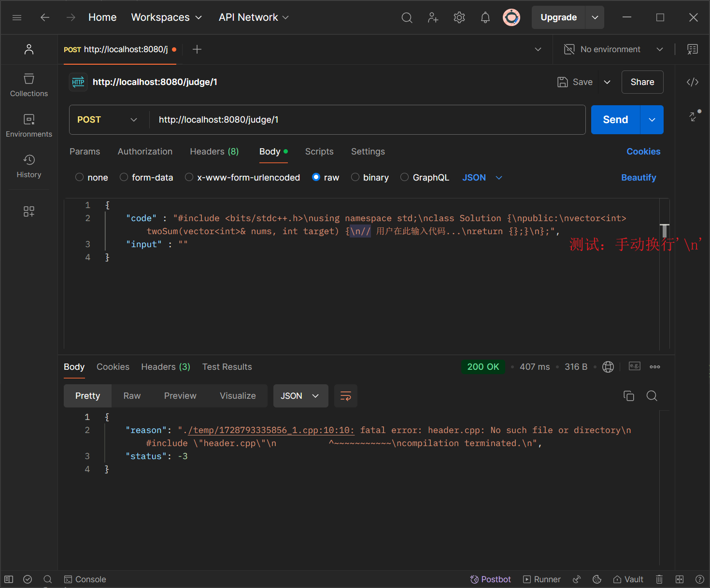Switch response view to Raw
The height and width of the screenshot is (588, 710).
pos(132,396)
